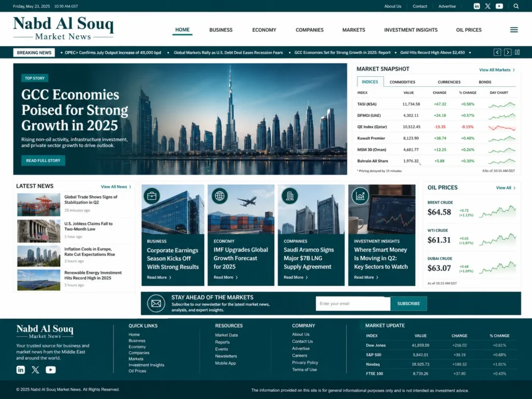Click Gold Hits Record High ticker headline
The image size is (532, 399).
click(432, 52)
